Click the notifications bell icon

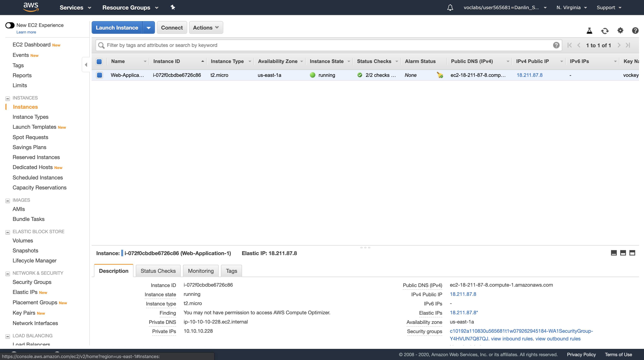point(450,7)
